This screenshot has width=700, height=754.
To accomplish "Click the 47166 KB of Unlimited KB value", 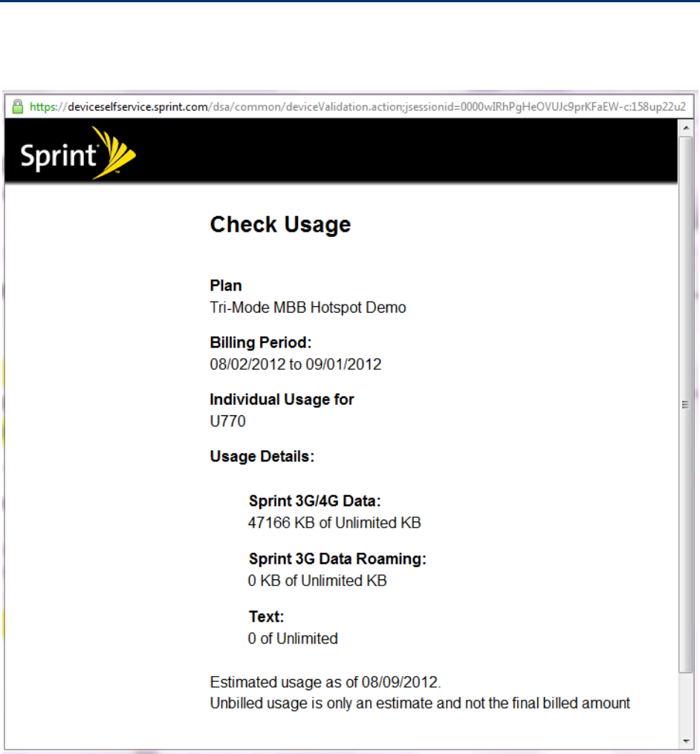I will pyautogui.click(x=334, y=523).
